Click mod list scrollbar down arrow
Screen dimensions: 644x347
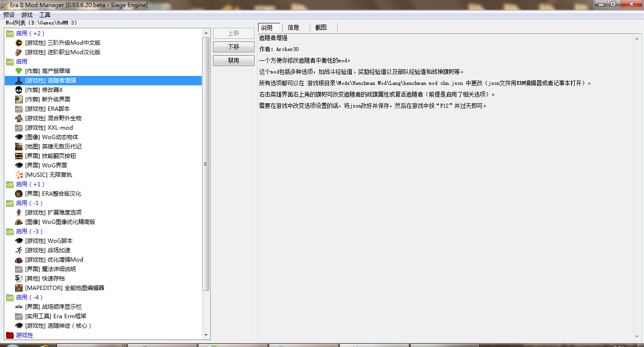(x=206, y=335)
